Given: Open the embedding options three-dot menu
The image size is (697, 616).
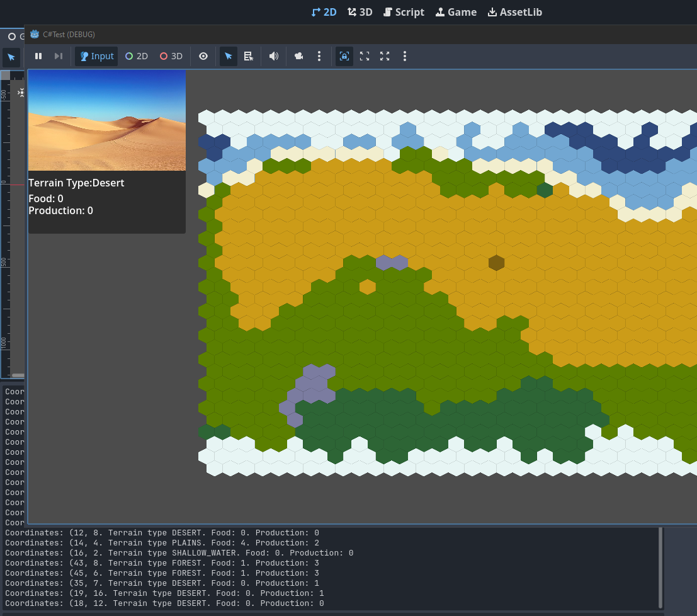Looking at the screenshot, I should click(405, 56).
